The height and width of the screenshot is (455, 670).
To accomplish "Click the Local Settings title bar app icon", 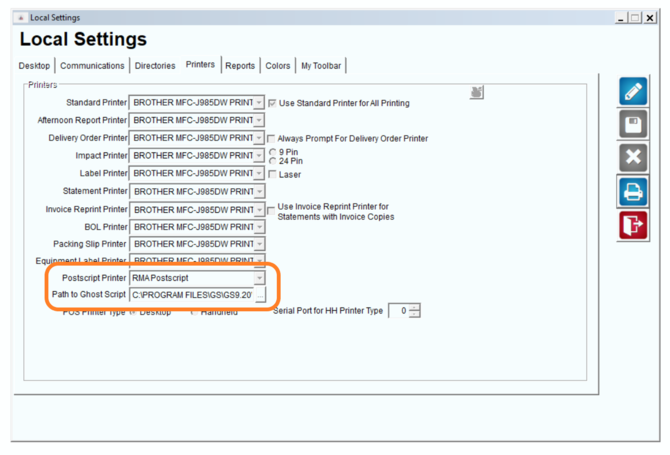I will [21, 18].
